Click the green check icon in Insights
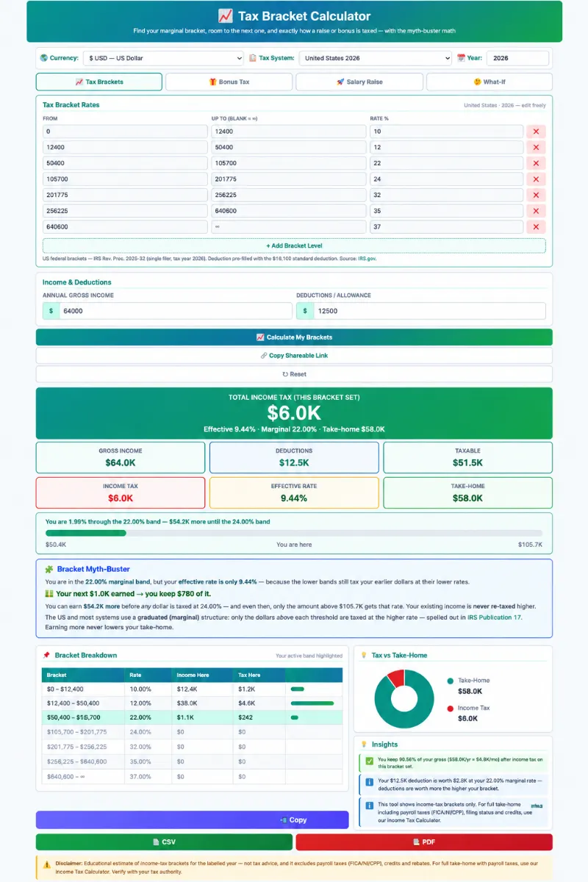Screen dimensions: 588x882 coord(370,760)
